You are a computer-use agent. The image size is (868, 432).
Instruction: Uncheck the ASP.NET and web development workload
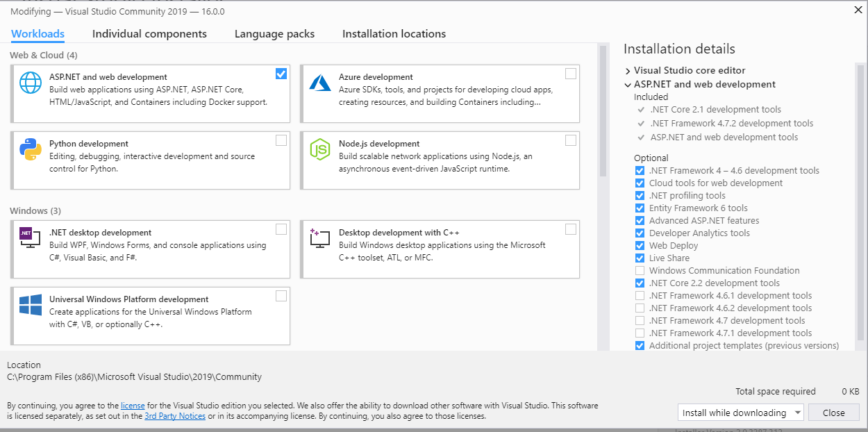click(x=281, y=74)
